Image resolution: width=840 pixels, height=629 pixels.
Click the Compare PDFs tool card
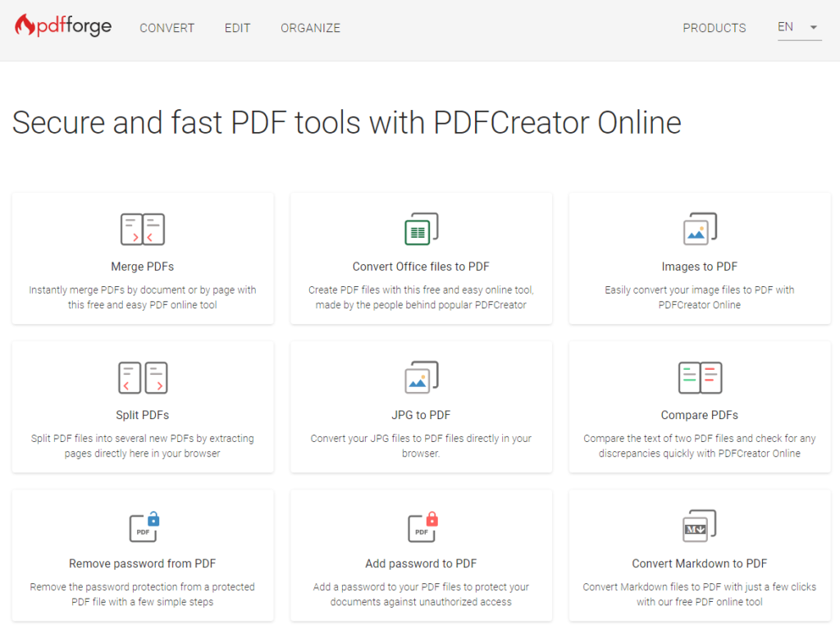(699, 406)
